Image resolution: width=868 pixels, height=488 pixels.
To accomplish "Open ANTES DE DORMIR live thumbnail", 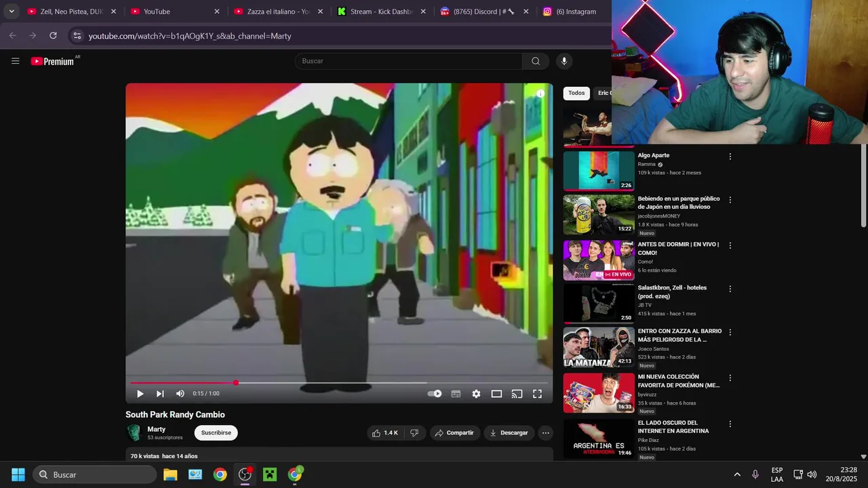I will click(599, 260).
